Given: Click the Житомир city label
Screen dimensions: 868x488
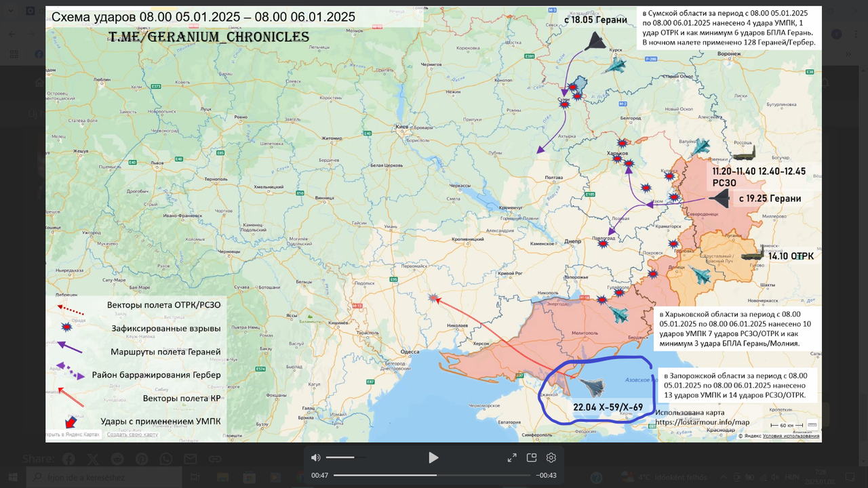Looking at the screenshot, I should pos(332,138).
